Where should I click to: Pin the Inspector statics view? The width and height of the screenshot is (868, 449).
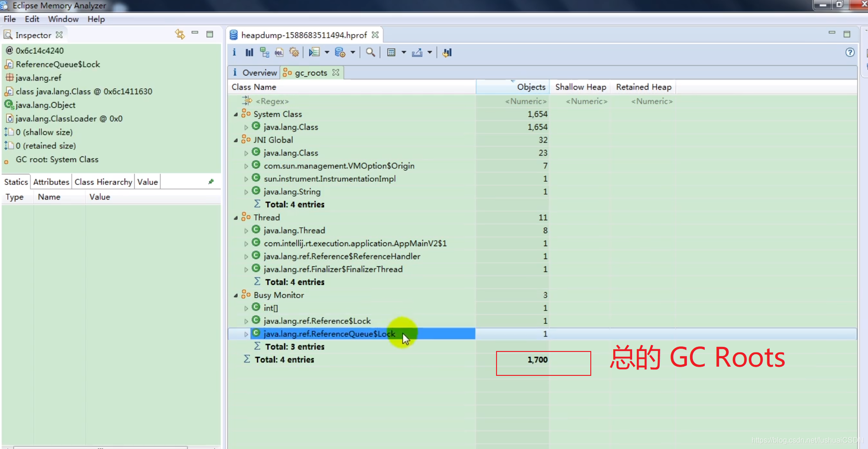[211, 182]
